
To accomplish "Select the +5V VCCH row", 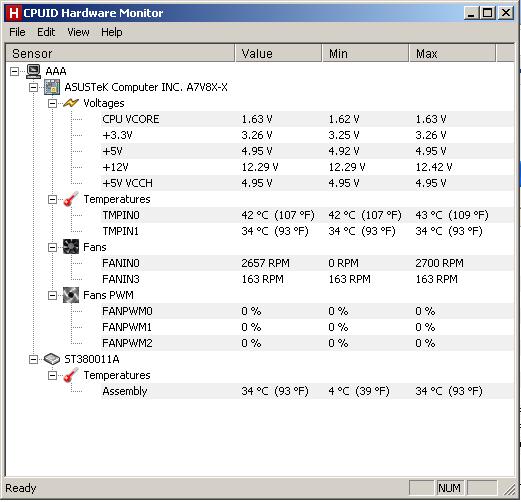I will [x=307, y=183].
